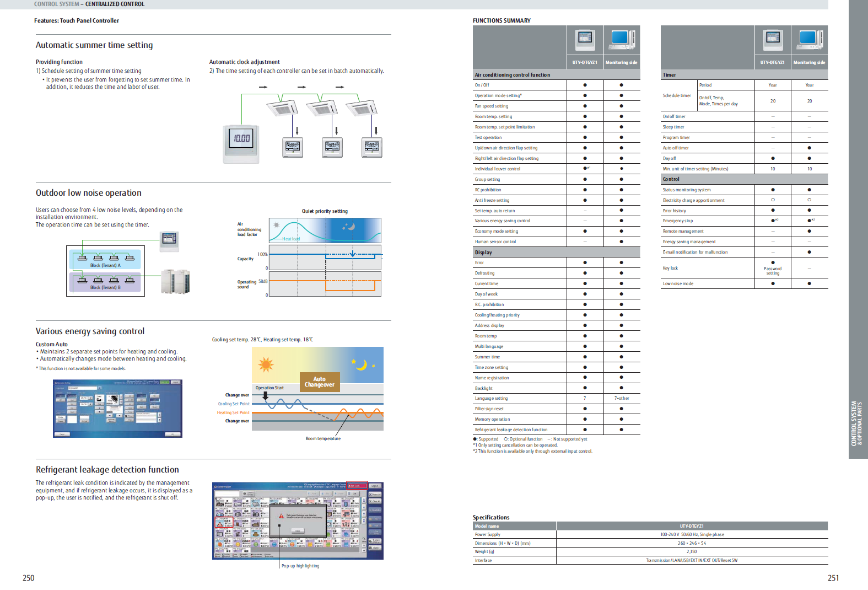Click the touch panel controller above tenant blocks
This screenshot has width=868, height=590.
[170, 241]
